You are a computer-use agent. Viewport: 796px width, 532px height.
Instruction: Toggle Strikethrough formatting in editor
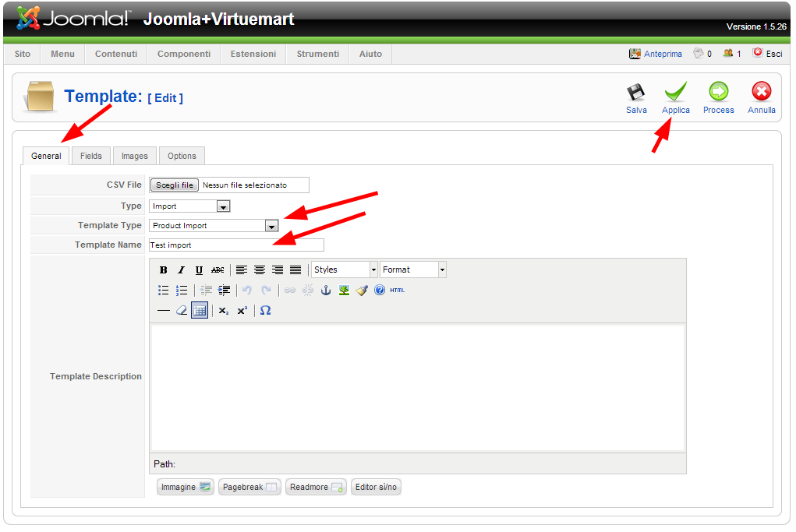pyautogui.click(x=218, y=270)
